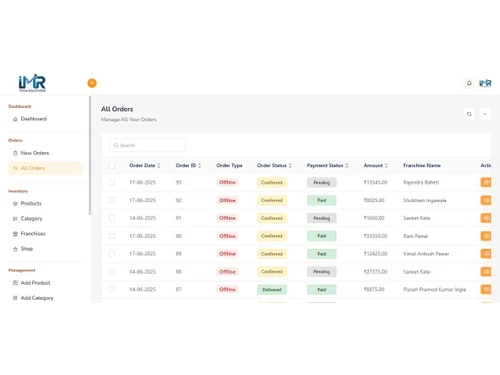Click the Shop bag icon
Viewport: 500px width, 375px height.
point(15,249)
